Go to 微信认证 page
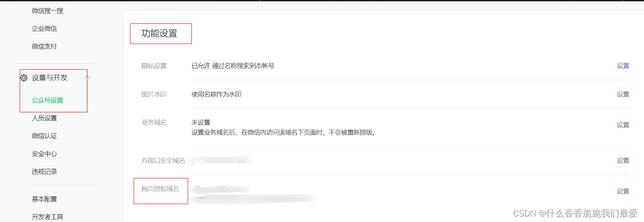Image resolution: width=644 pixels, height=222 pixels. 44,136
